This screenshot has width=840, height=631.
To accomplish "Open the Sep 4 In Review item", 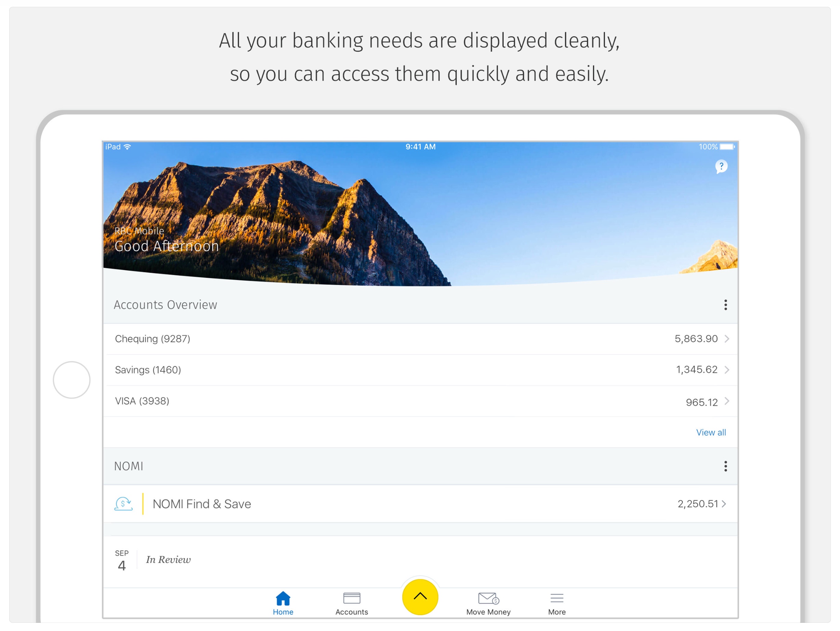I will coord(168,560).
